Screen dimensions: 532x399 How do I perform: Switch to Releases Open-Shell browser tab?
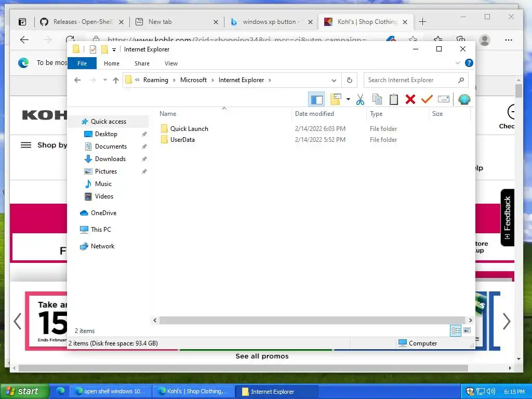click(82, 22)
